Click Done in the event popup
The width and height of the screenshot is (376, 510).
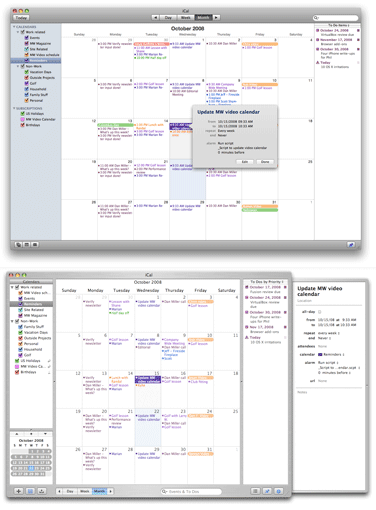click(x=265, y=162)
